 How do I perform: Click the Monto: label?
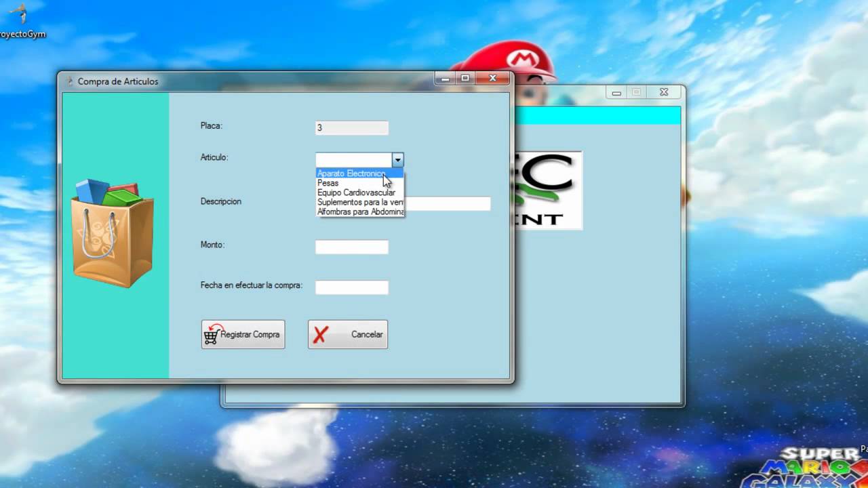[x=212, y=245]
